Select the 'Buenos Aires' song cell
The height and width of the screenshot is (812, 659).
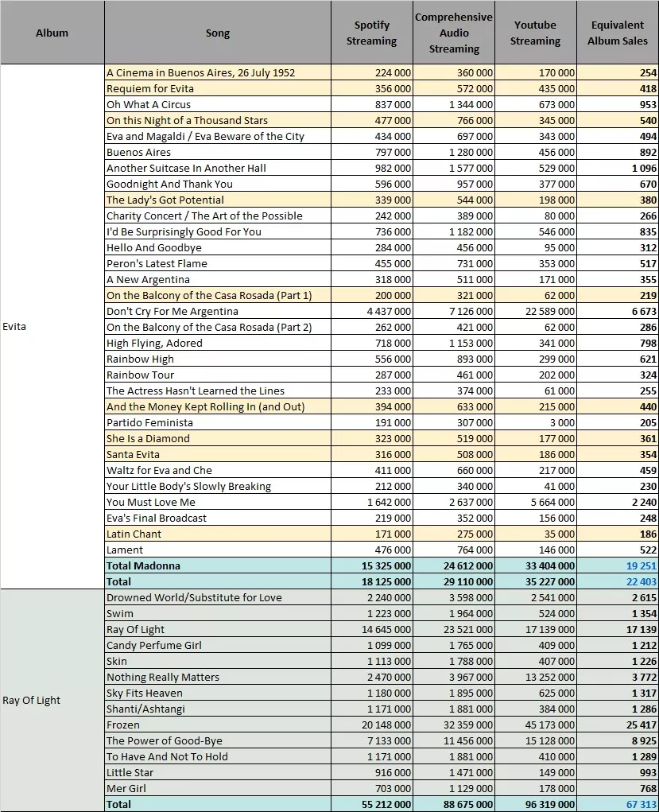click(x=218, y=152)
